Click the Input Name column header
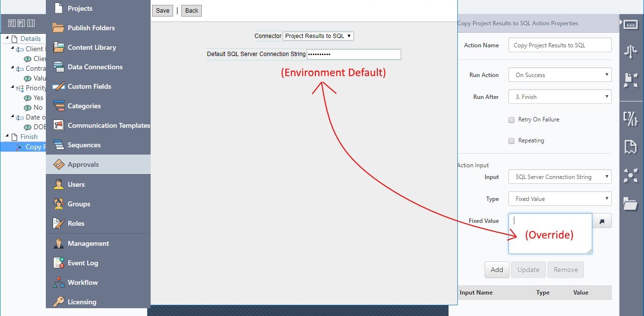644x316 pixels. (476, 293)
